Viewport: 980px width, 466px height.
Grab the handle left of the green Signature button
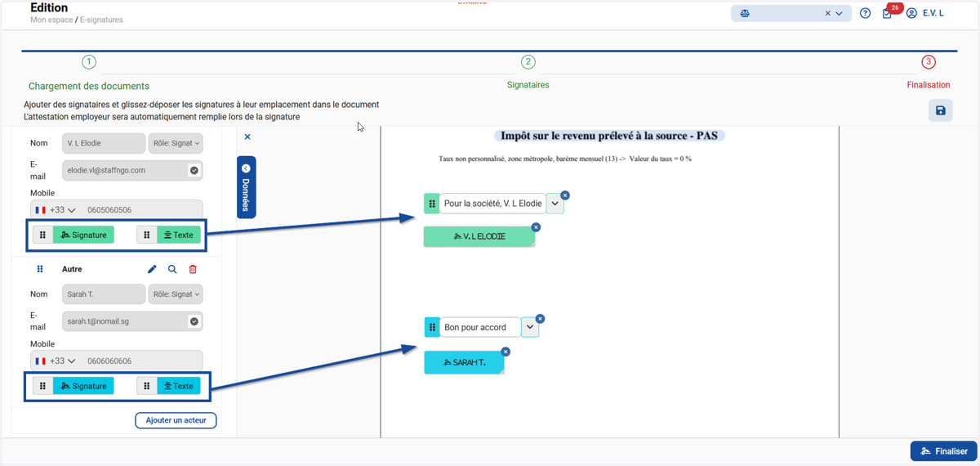click(43, 235)
